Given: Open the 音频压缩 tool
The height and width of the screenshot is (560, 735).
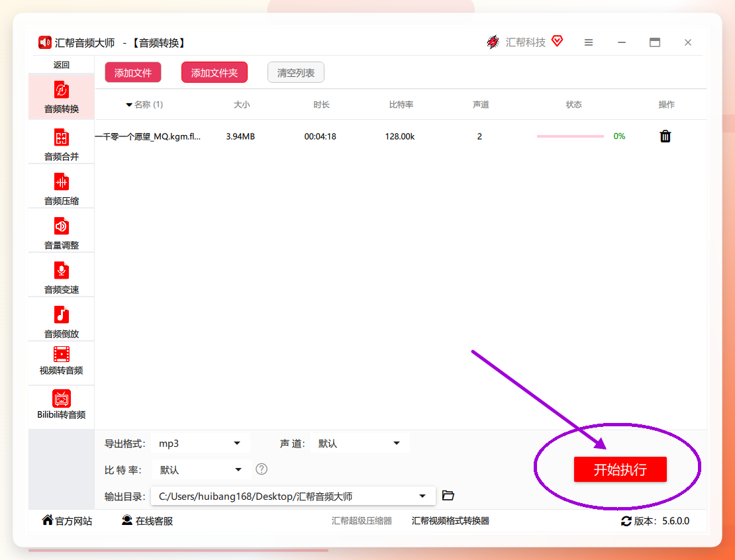Looking at the screenshot, I should pos(62,187).
